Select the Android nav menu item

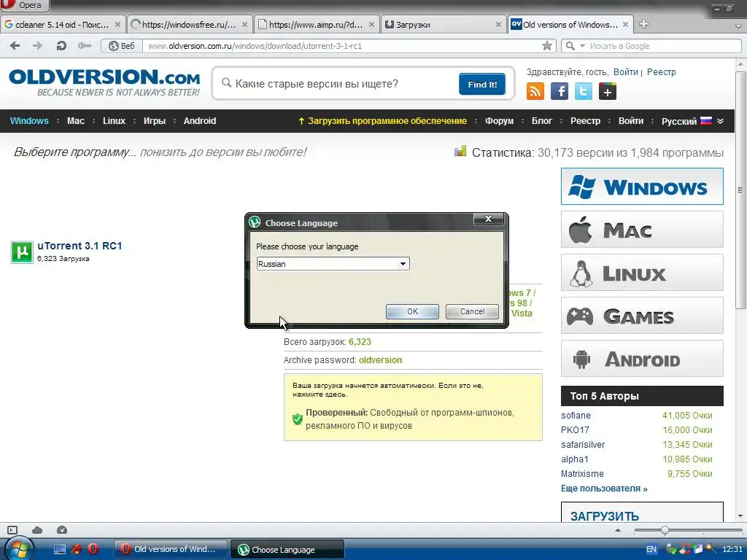point(200,121)
